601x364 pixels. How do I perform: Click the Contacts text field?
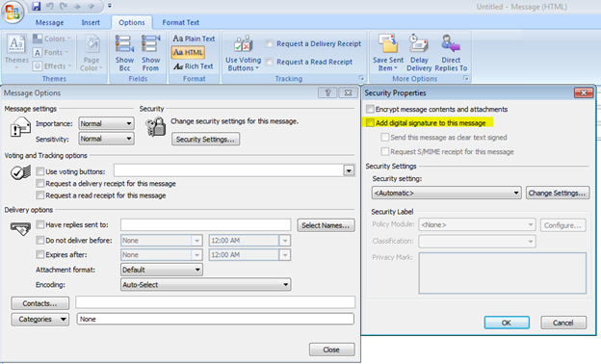click(215, 302)
